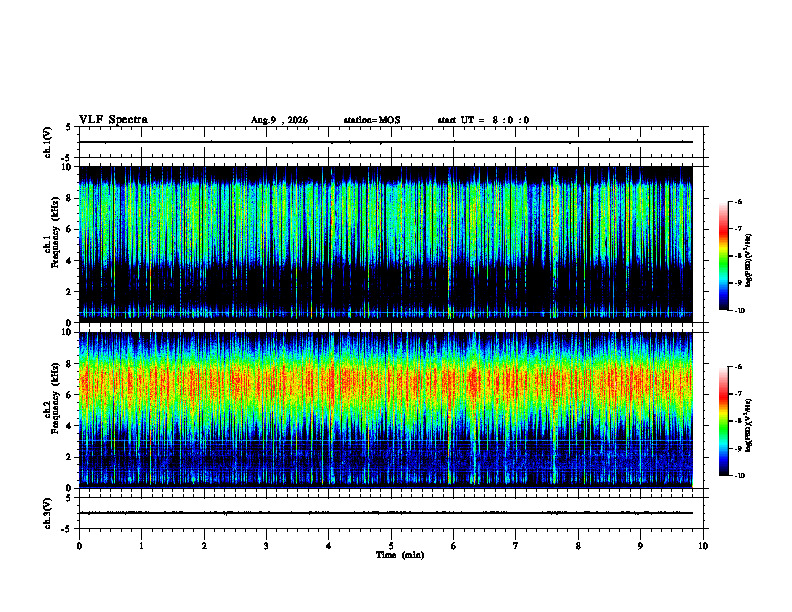
Task: Click the "-6" label on ch.1 colorbar
Action: [x=738, y=201]
